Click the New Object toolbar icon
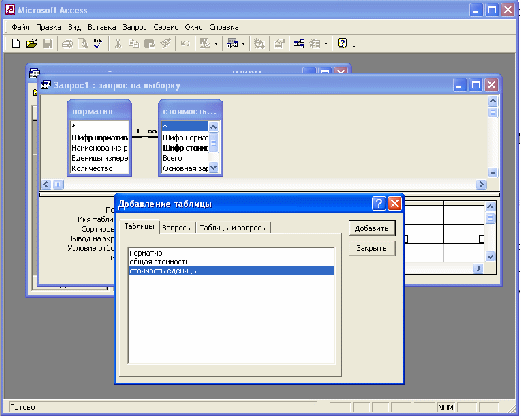Screen dimensions: 521x419 [x=315, y=43]
